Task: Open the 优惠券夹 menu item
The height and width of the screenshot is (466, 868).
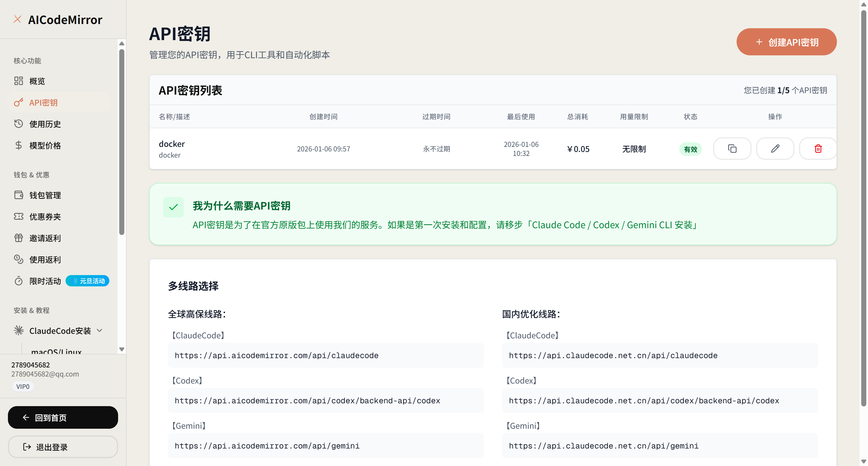Action: 45,217
